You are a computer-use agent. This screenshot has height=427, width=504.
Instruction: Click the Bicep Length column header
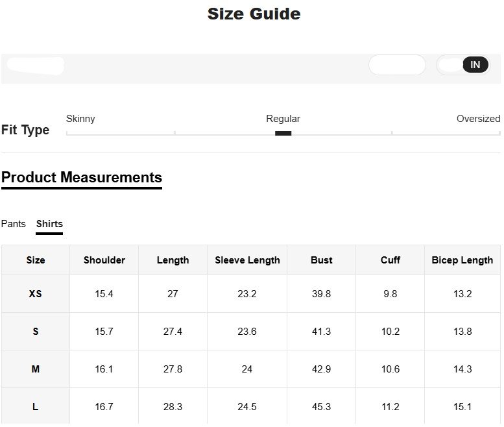tap(462, 260)
